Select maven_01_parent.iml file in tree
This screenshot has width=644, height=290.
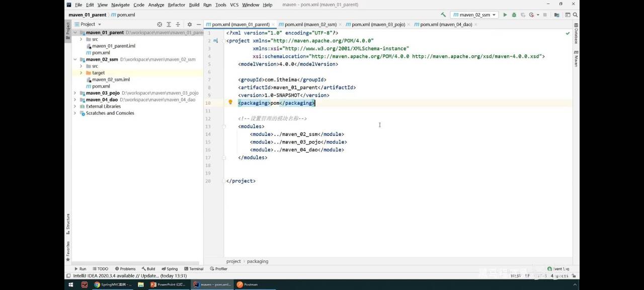coord(114,46)
